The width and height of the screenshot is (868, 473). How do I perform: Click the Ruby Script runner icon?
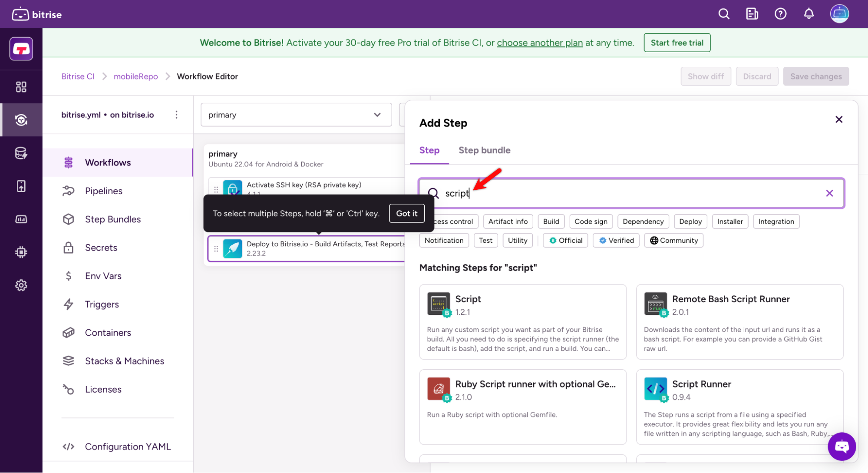click(x=439, y=389)
